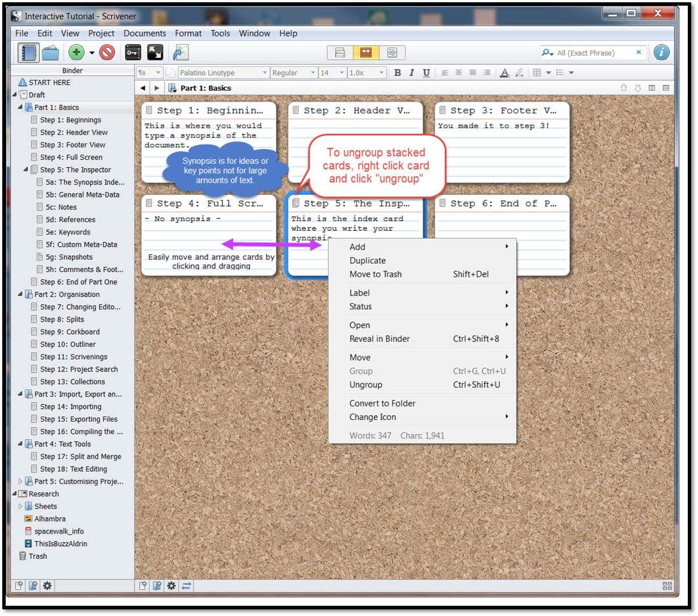Collapse Part 1: Basics folder in Binder
The height and width of the screenshot is (616, 698).
20,107
